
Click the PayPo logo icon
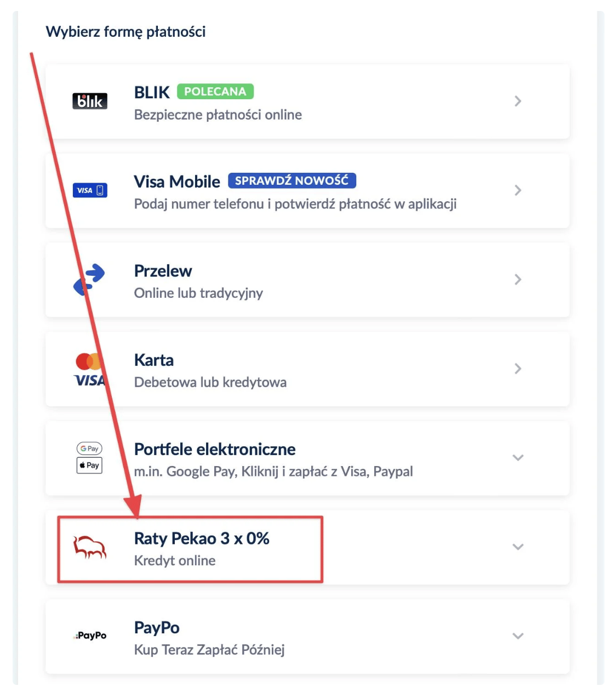coord(90,636)
